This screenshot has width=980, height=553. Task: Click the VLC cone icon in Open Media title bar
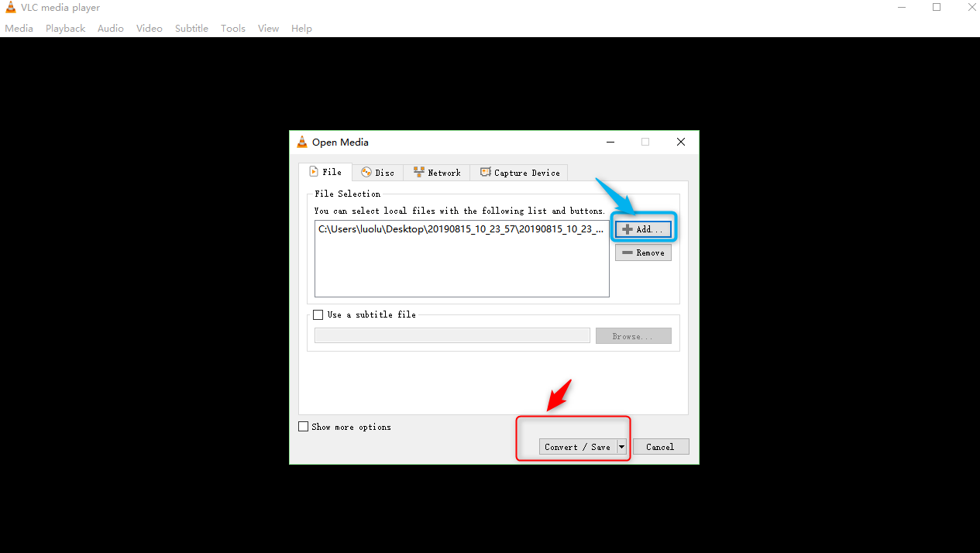coord(302,142)
